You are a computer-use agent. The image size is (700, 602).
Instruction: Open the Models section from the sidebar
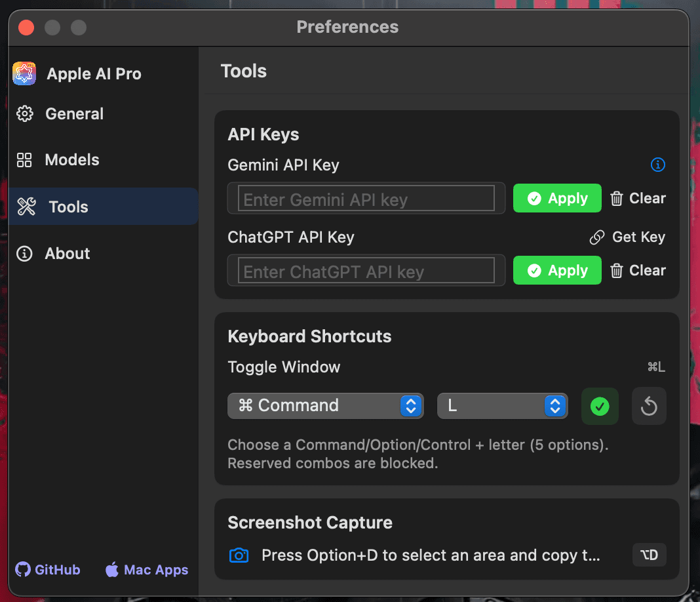pyautogui.click(x=72, y=159)
